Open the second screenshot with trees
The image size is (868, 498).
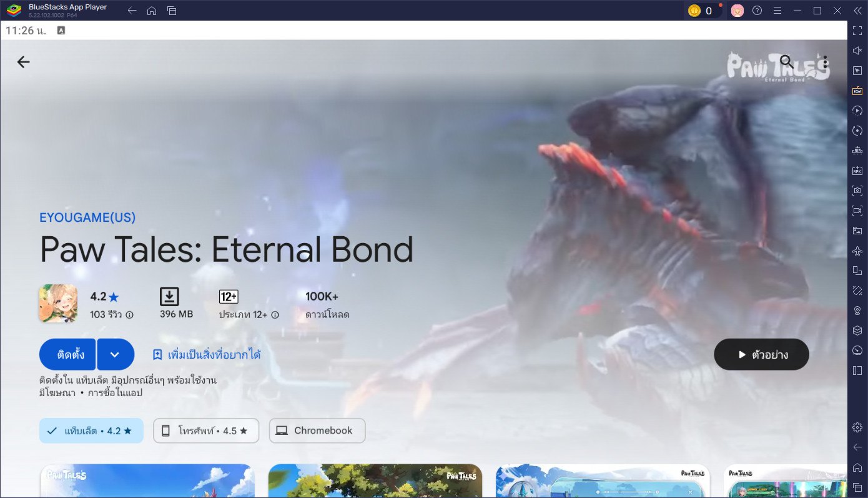tap(375, 481)
